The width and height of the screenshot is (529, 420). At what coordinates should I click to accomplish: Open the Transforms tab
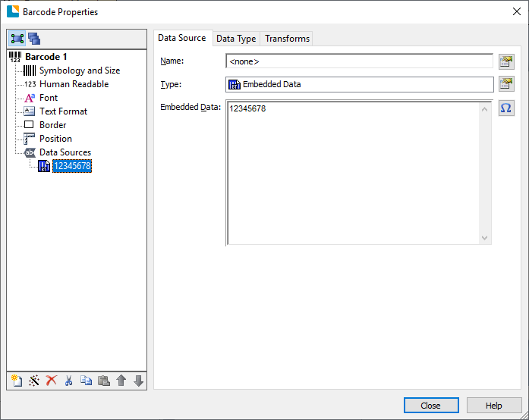pyautogui.click(x=287, y=39)
